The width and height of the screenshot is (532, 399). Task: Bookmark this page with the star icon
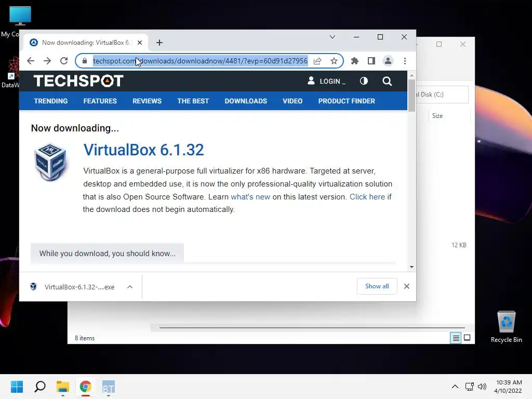point(334,61)
